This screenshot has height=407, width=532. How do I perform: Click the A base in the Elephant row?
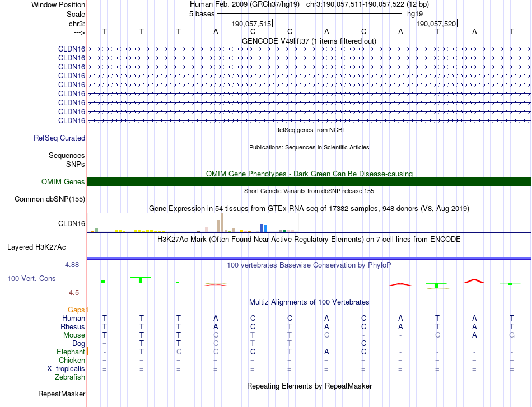(326, 352)
